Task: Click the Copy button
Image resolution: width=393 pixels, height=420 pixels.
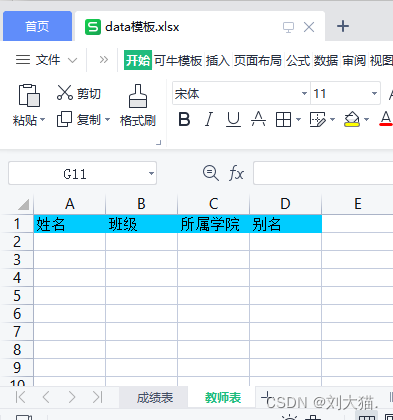Action: pyautogui.click(x=79, y=119)
